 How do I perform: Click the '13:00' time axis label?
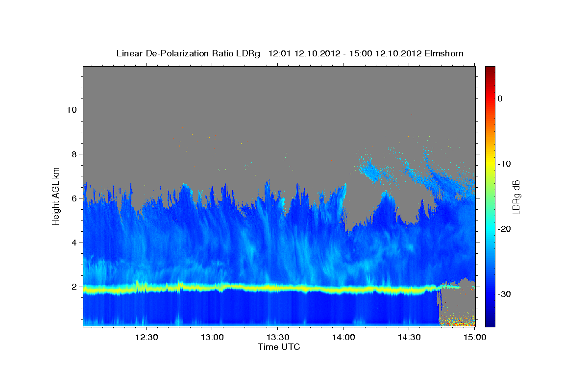tap(212, 338)
